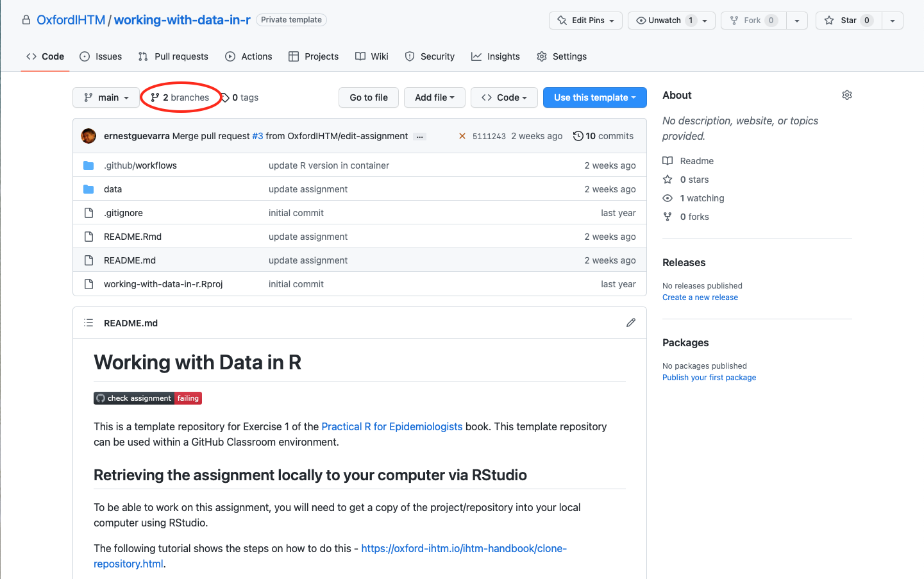Open the Insights tab
Image resolution: width=924 pixels, height=579 pixels.
495,56
